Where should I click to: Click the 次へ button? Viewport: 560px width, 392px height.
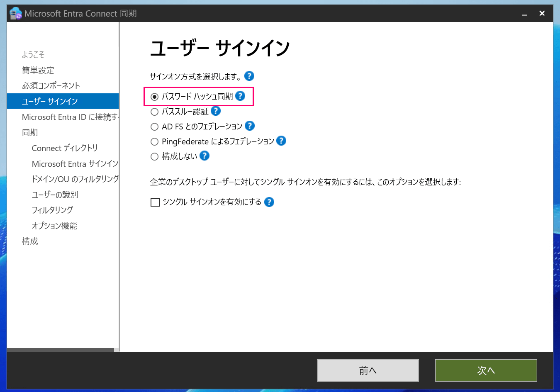486,370
